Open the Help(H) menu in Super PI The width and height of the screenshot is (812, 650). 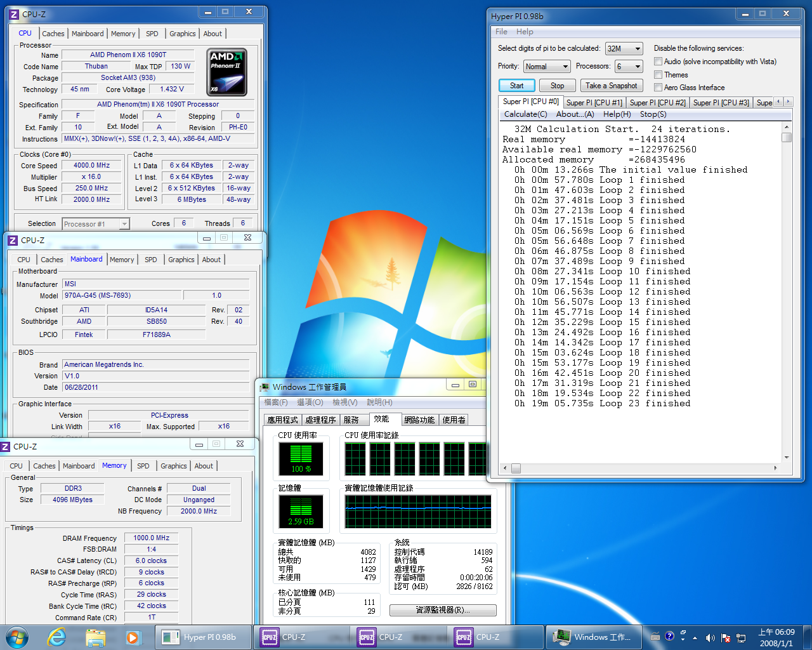point(617,114)
